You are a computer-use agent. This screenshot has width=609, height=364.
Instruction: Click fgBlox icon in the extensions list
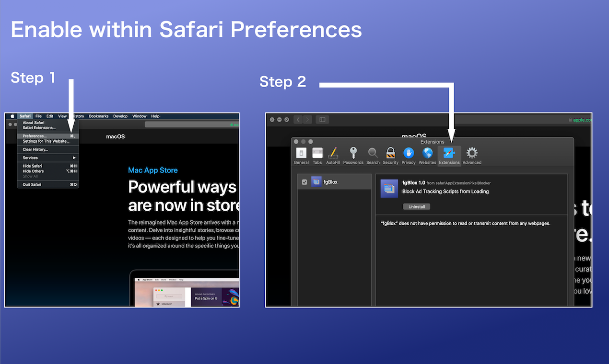[316, 182]
